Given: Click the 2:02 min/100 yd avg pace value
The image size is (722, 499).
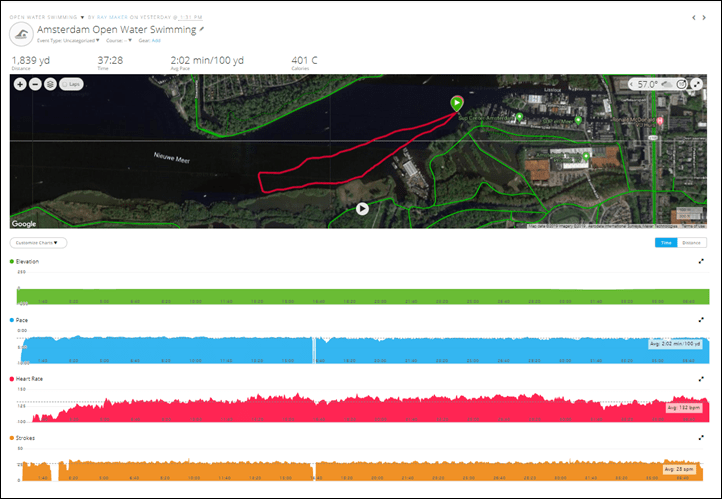Looking at the screenshot, I should (x=207, y=60).
